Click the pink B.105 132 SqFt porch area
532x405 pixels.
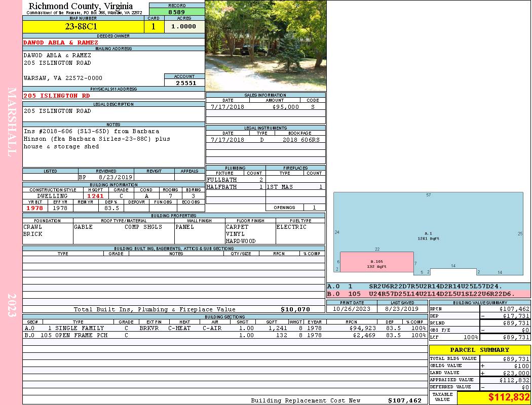(376, 263)
